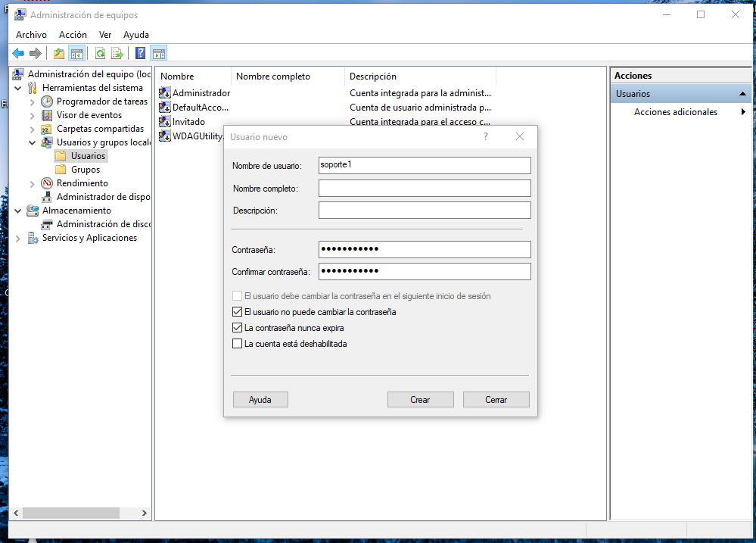Image resolution: width=756 pixels, height=543 pixels.
Task: Click the blue Back arrow in toolbar
Action: [18, 53]
